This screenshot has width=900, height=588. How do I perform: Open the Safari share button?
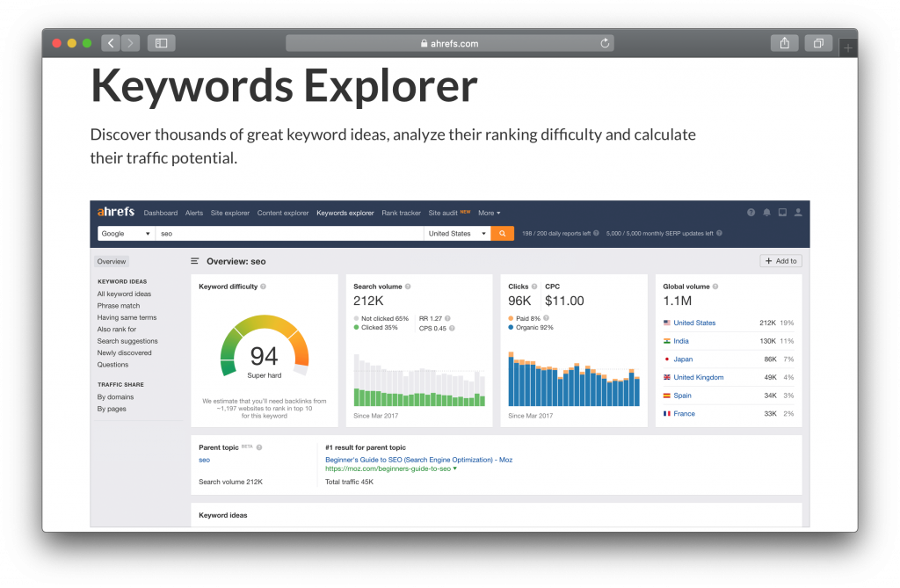click(x=784, y=43)
